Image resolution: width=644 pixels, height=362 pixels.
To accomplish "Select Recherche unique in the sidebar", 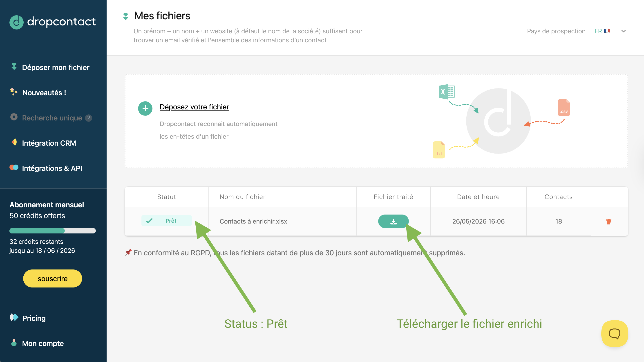I will (x=52, y=118).
